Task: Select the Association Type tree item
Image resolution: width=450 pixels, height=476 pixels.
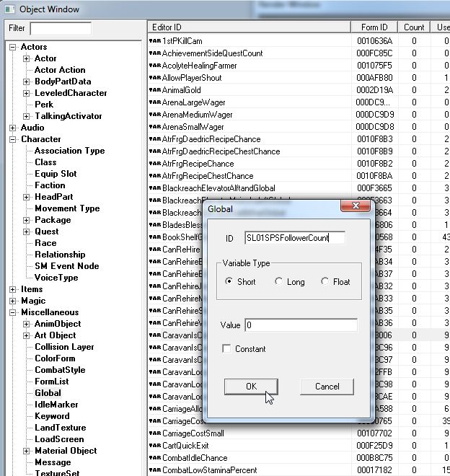Action: [69, 151]
